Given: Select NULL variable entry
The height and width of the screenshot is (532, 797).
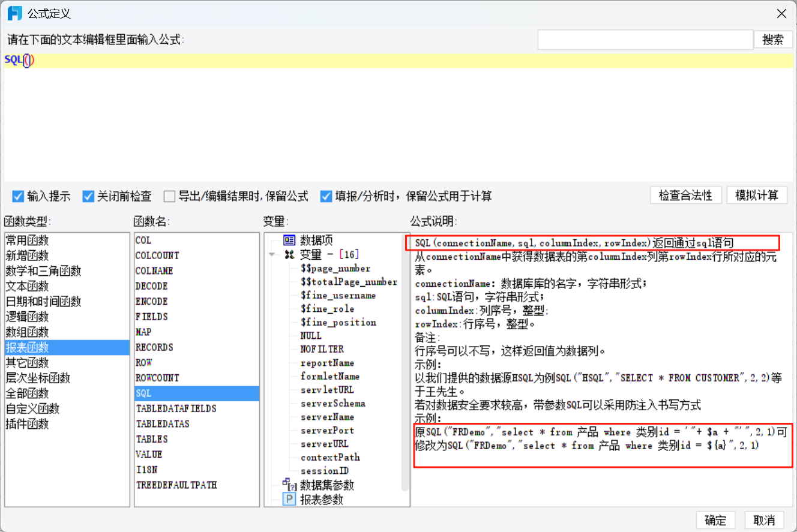Looking at the screenshot, I should (311, 336).
